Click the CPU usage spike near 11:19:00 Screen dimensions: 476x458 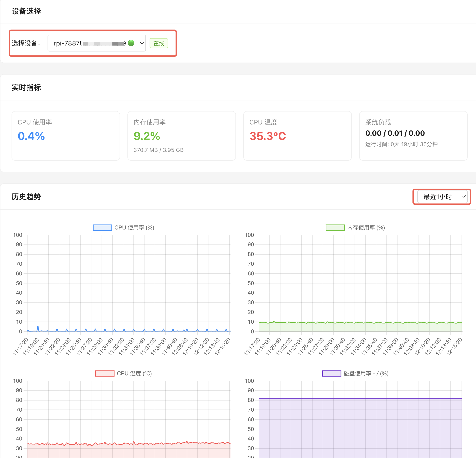click(38, 327)
